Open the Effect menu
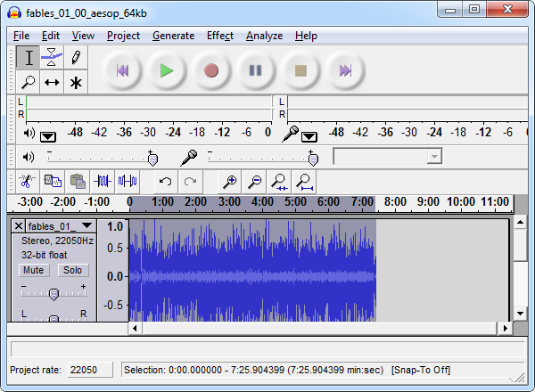This screenshot has height=392, width=535. coord(220,36)
